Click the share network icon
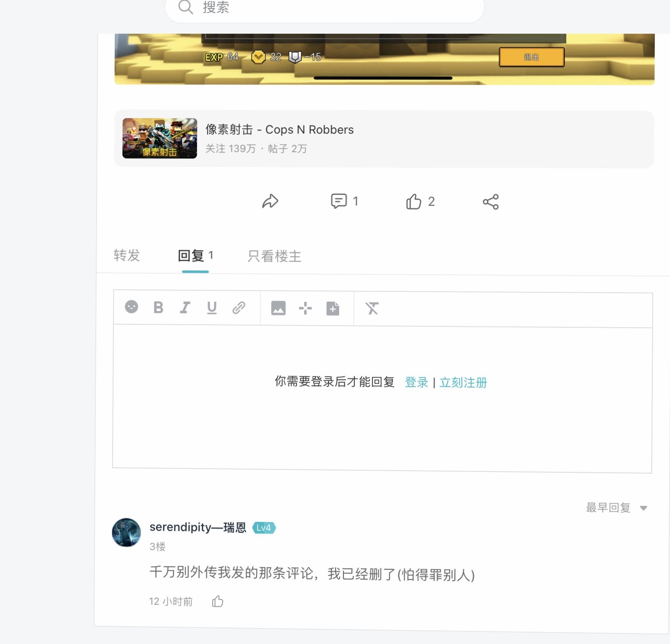670x644 pixels. coord(491,202)
